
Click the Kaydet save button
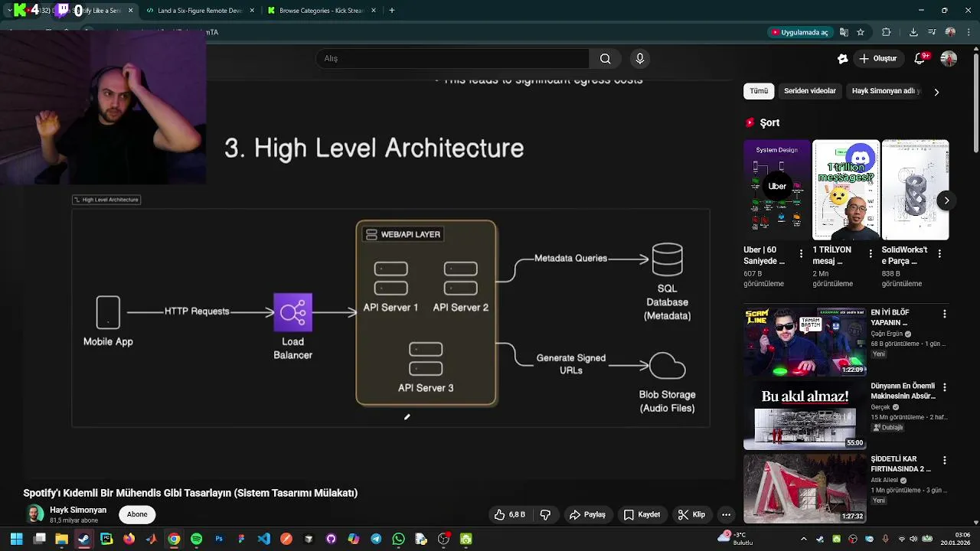point(642,514)
